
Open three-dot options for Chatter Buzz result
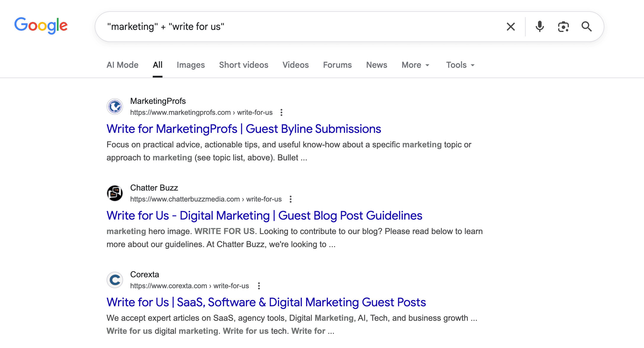pyautogui.click(x=290, y=199)
